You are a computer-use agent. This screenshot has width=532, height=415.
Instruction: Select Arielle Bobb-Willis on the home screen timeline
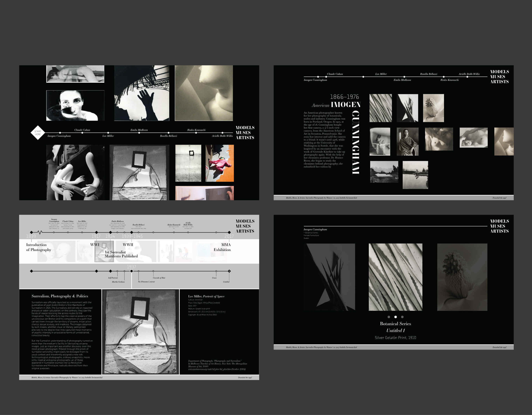[x=222, y=136]
